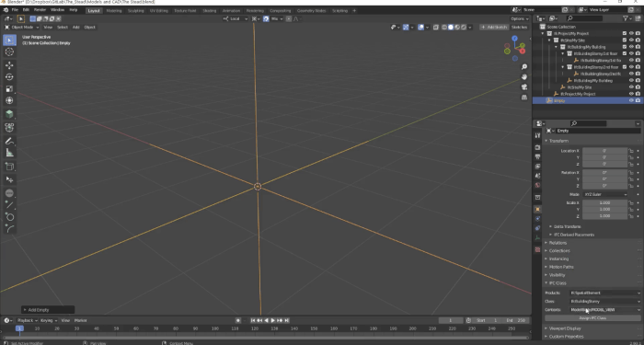Click the navigation gizmo Z axis
This screenshot has height=345, width=644.
[514, 39]
